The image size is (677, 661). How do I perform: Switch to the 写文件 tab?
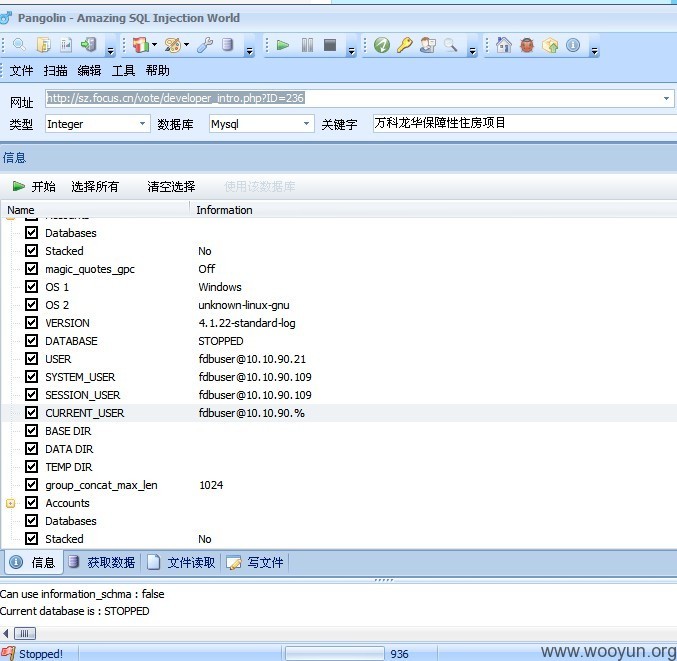point(255,562)
